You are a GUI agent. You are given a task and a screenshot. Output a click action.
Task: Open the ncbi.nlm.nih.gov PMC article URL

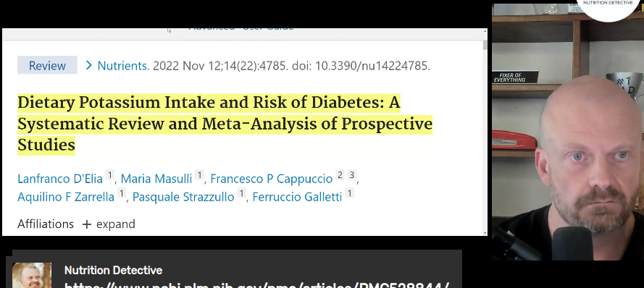(x=257, y=284)
